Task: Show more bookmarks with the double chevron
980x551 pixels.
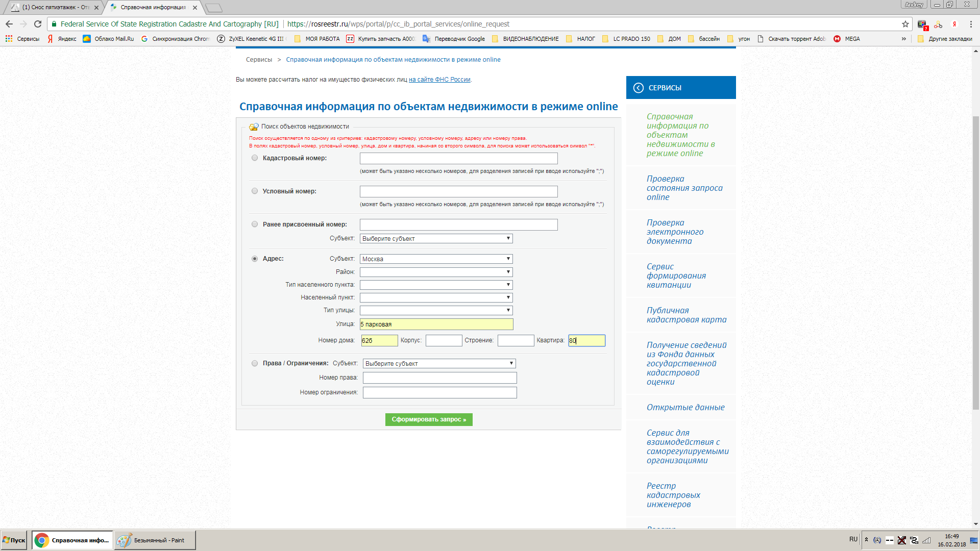Action: pyautogui.click(x=904, y=39)
